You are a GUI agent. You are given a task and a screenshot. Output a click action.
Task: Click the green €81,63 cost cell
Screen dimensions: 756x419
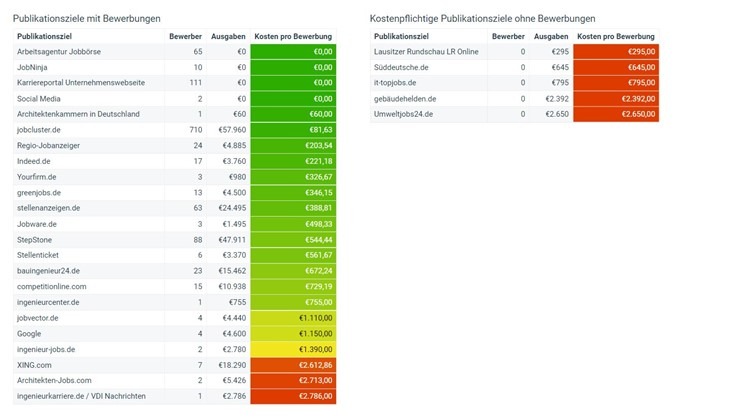click(x=293, y=130)
